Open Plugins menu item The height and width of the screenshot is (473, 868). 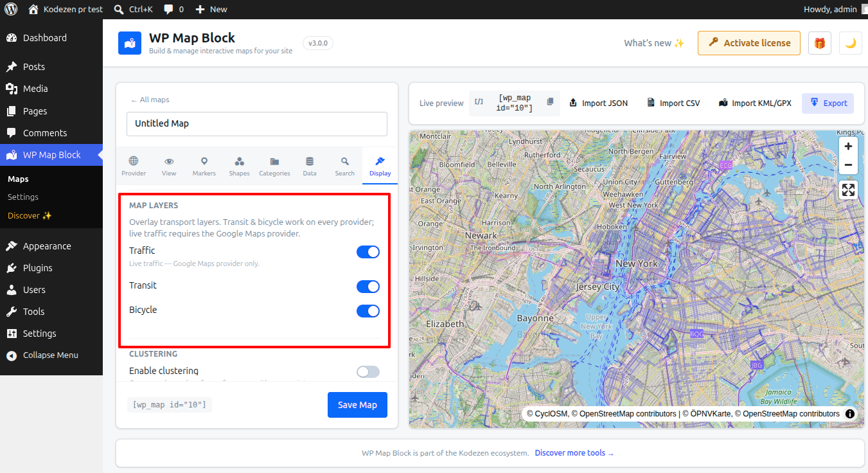51,268
